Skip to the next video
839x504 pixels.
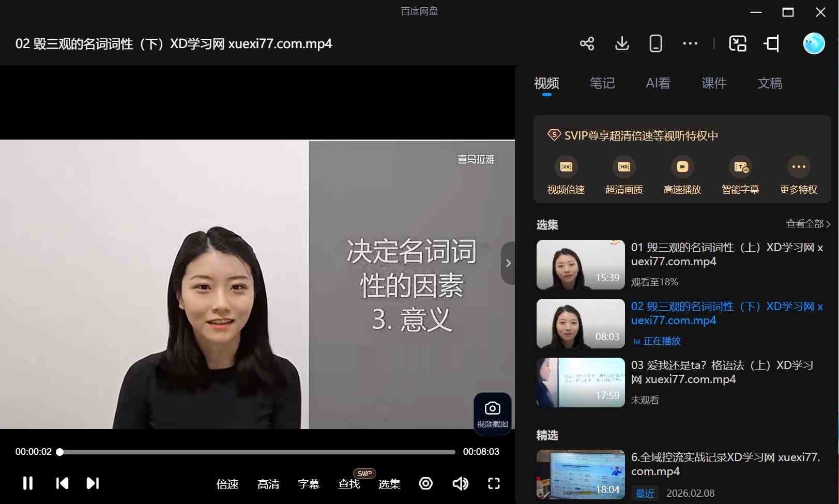(93, 483)
